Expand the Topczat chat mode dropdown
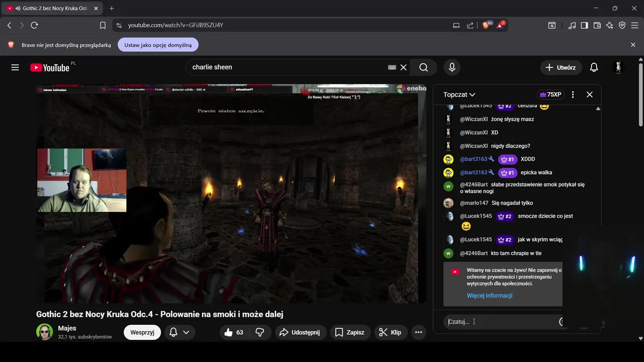644x362 pixels. (x=459, y=95)
